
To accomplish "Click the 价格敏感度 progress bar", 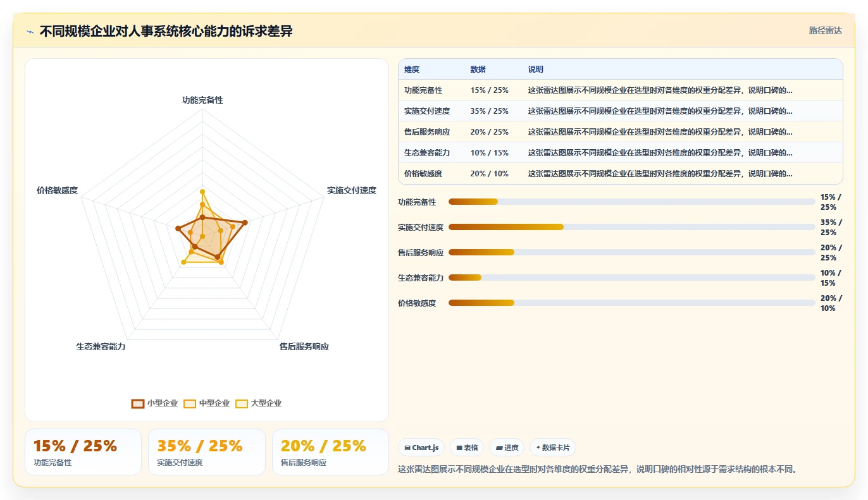I will click(x=631, y=303).
